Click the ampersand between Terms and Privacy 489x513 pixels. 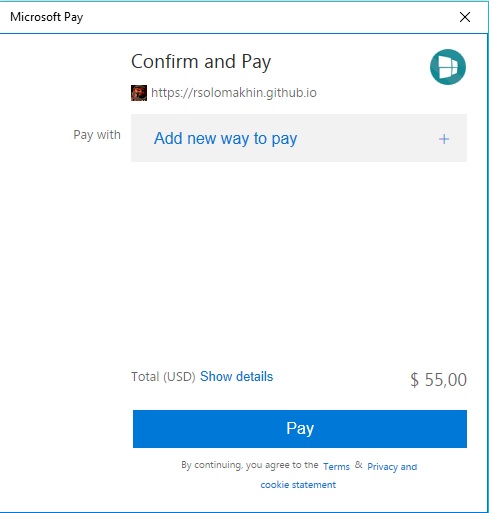pyautogui.click(x=358, y=465)
